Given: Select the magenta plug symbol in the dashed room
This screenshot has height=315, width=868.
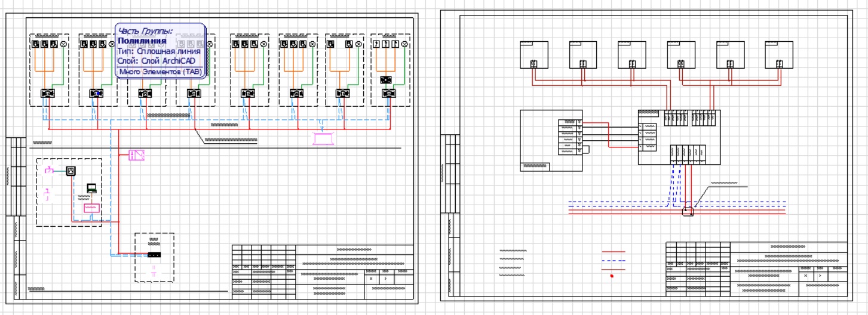Looking at the screenshot, I should click(50, 171).
